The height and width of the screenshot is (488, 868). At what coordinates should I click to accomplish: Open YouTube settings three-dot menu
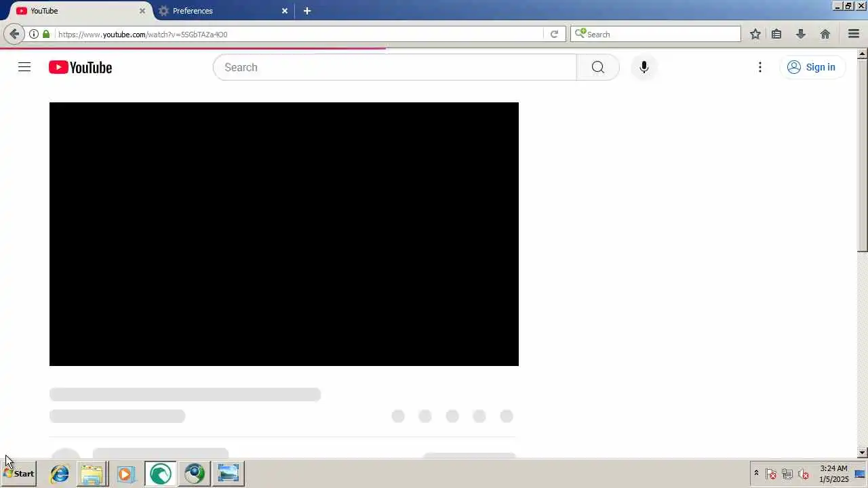pyautogui.click(x=760, y=67)
